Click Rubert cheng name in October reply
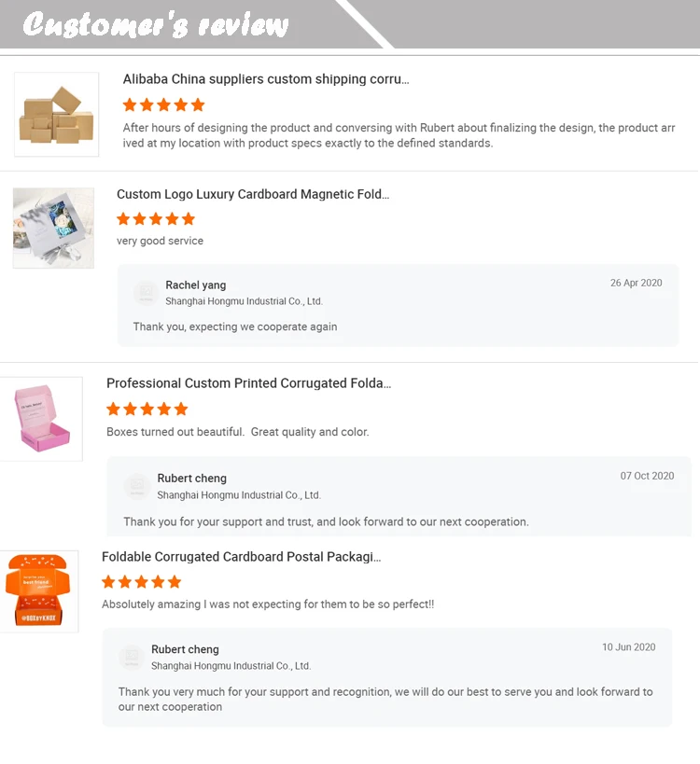The image size is (700, 764). [191, 478]
